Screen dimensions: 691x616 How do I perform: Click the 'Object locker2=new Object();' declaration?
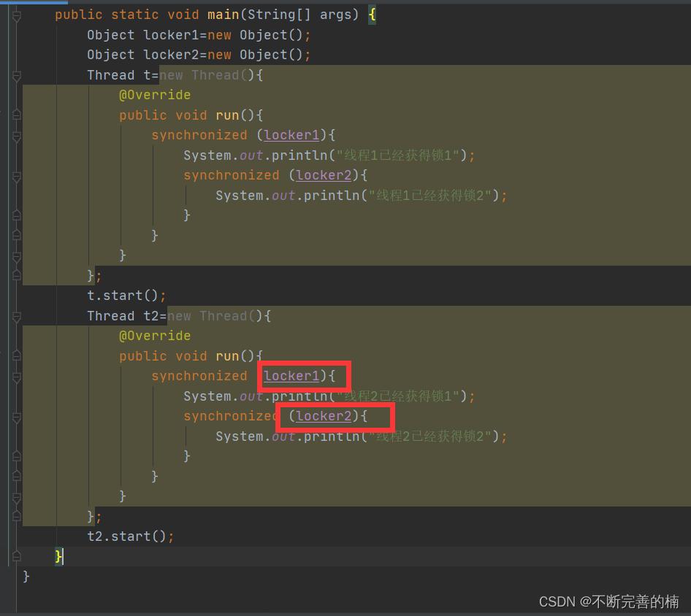click(199, 55)
